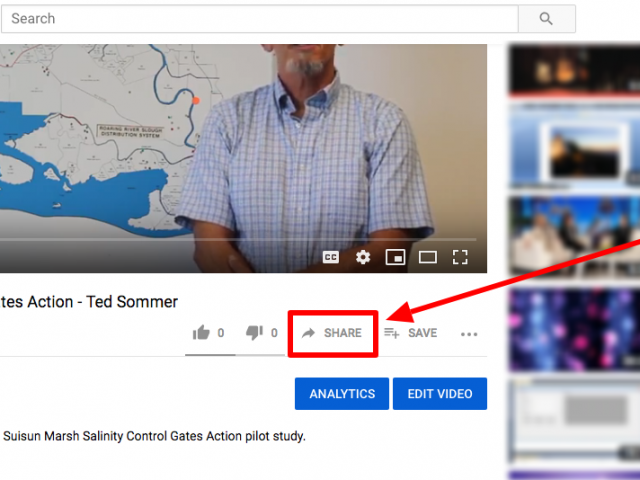Open the talk show suggested video thumbnail
Image resolution: width=640 pixels, height=480 pixels.
click(575, 236)
